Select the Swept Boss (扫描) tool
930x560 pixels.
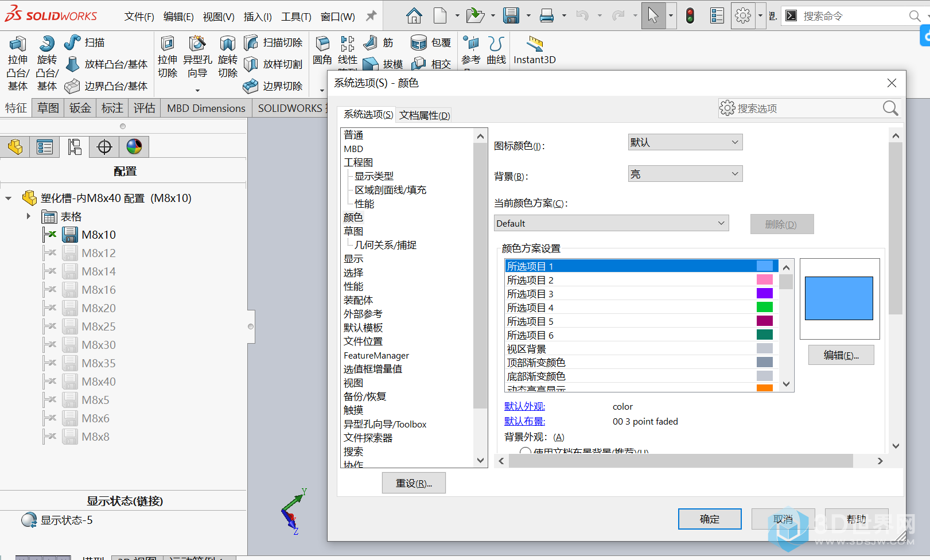[85, 42]
